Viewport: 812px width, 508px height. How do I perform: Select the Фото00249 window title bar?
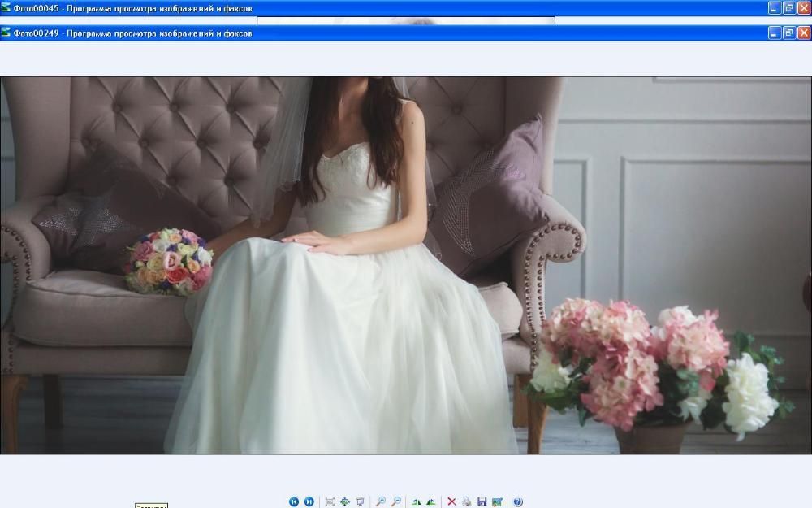[406, 33]
